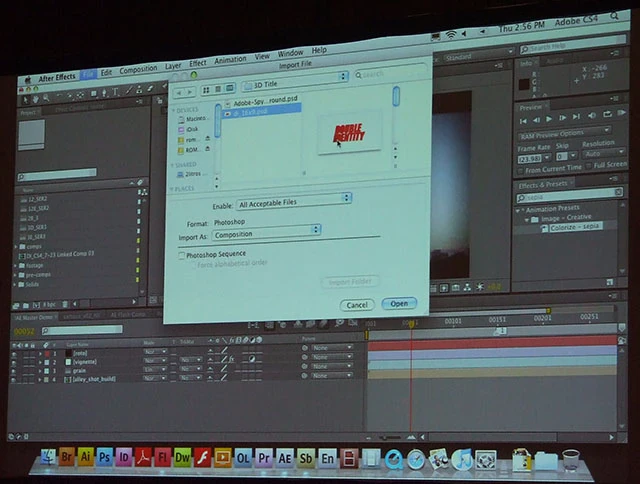The height and width of the screenshot is (484, 640).
Task: Open the 3D Title folder path dropdown
Action: (295, 81)
